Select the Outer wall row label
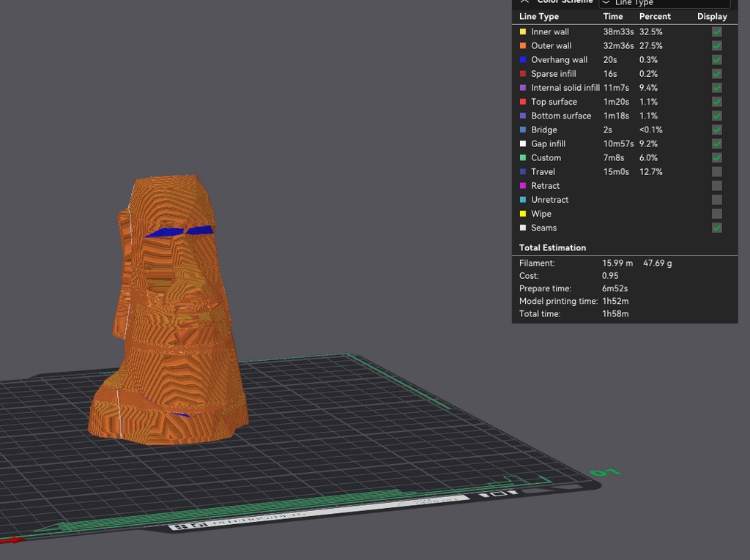This screenshot has width=750, height=560. [551, 45]
